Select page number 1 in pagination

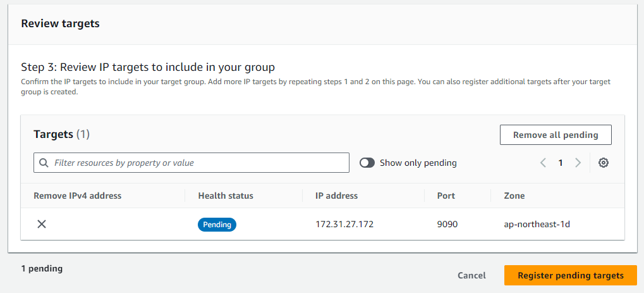(560, 163)
